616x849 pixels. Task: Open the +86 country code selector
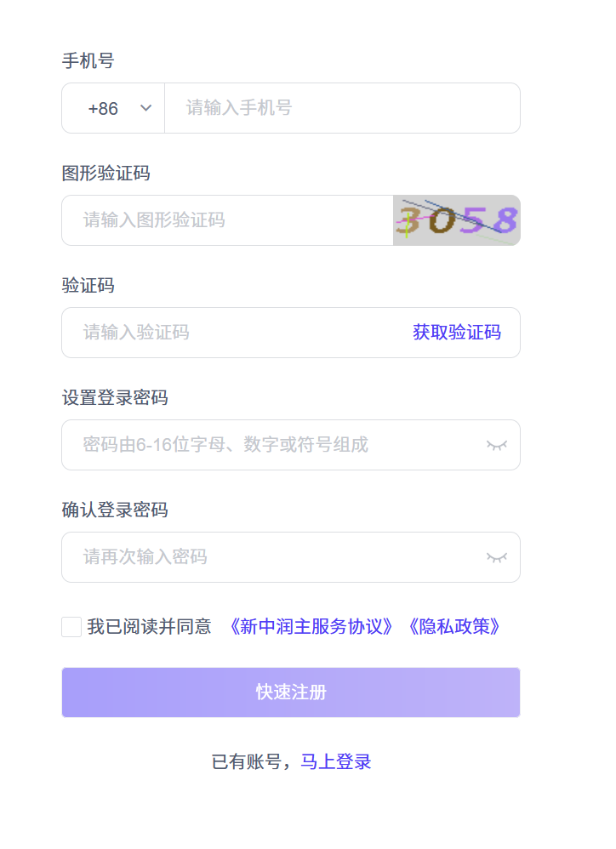coord(104,109)
